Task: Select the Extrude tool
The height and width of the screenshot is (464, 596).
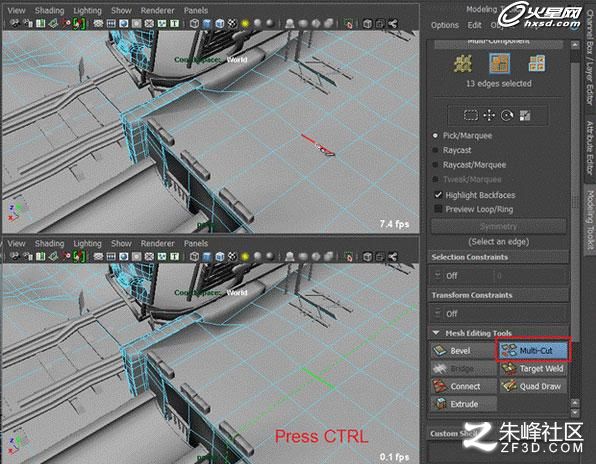Action: click(463, 404)
